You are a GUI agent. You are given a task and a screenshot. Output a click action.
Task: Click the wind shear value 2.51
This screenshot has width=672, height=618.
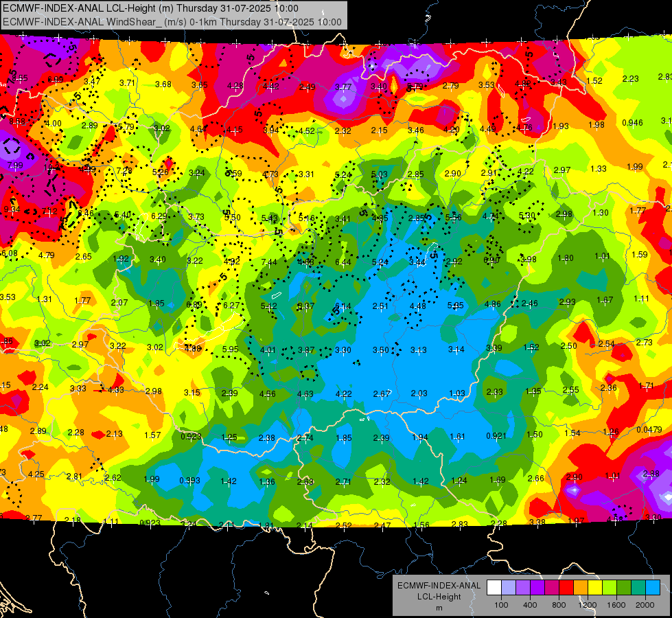380,306
